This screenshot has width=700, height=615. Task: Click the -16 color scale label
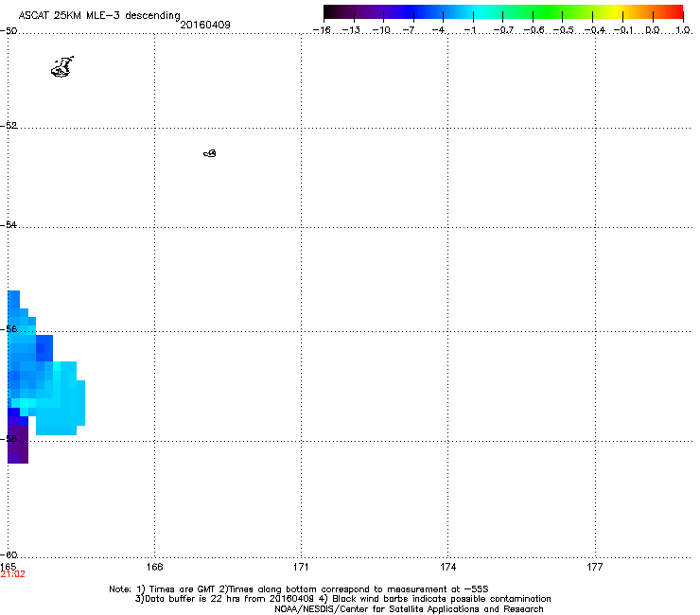[322, 30]
